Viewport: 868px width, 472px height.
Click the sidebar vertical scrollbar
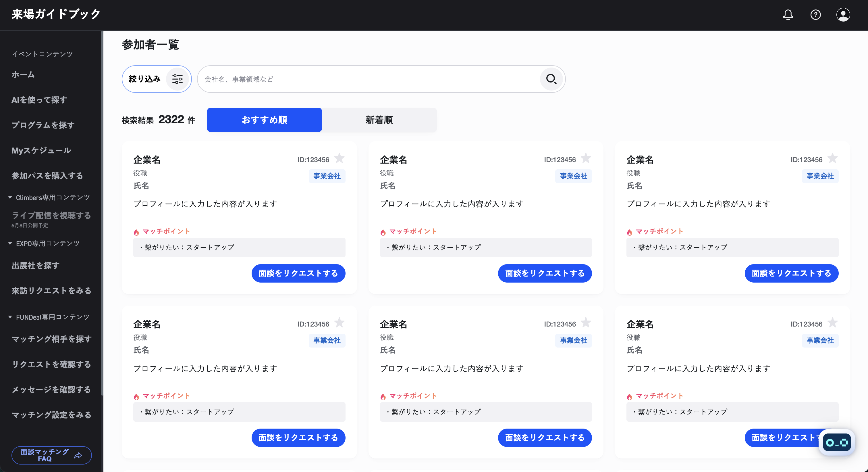click(102, 212)
